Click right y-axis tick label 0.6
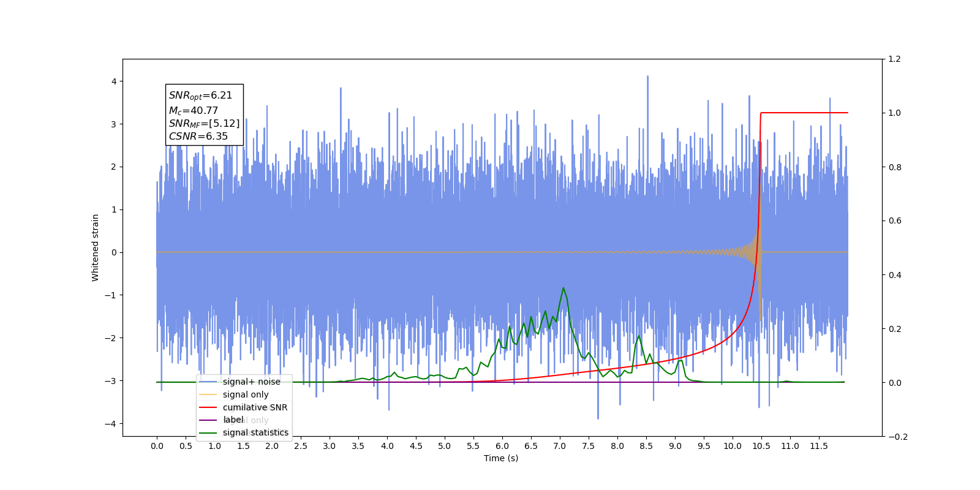This screenshot has height=490, width=980. click(895, 221)
